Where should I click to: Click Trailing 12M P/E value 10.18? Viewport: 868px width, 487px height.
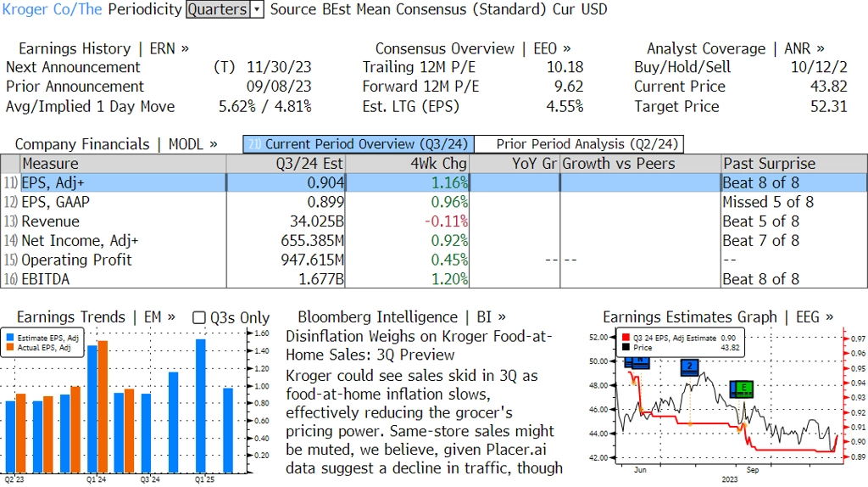[565, 67]
